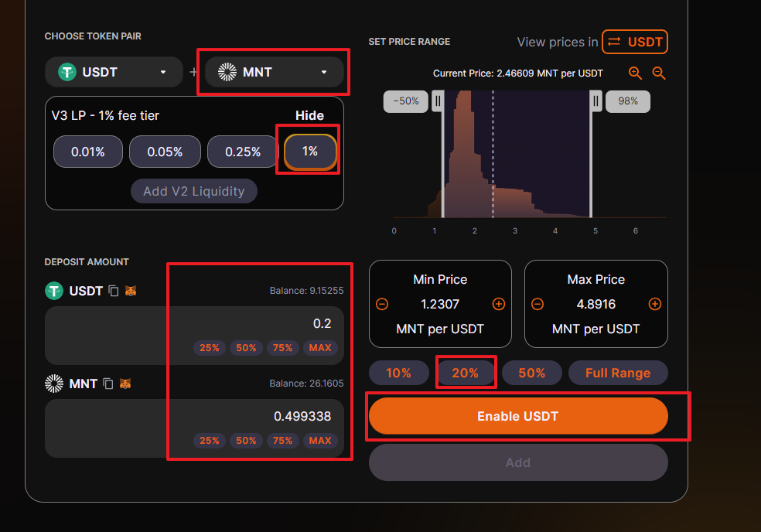761x532 pixels.
Task: Select the 0.05% fee tier
Action: tap(165, 152)
